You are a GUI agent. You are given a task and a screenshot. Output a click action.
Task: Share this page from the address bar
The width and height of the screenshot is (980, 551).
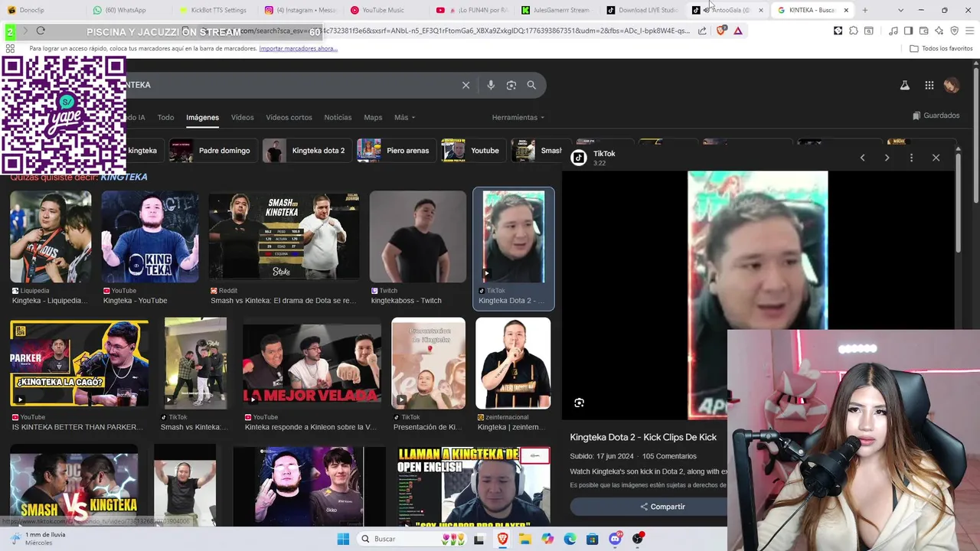pos(702,31)
